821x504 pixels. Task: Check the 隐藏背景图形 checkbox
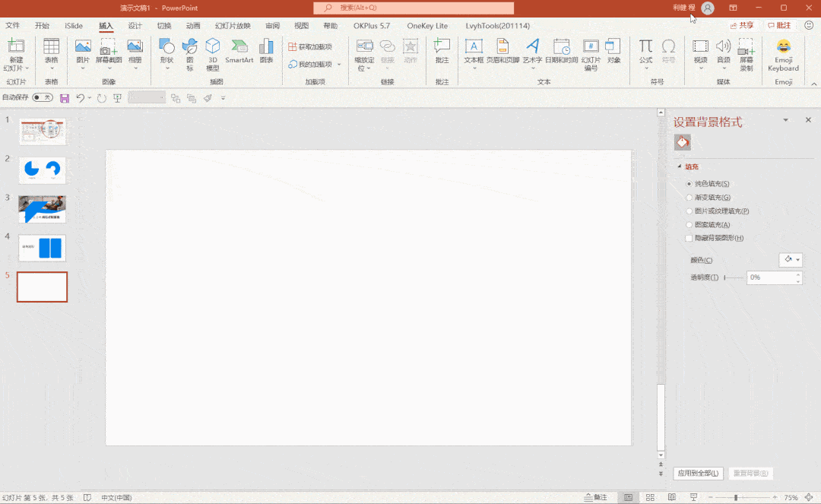tap(689, 238)
